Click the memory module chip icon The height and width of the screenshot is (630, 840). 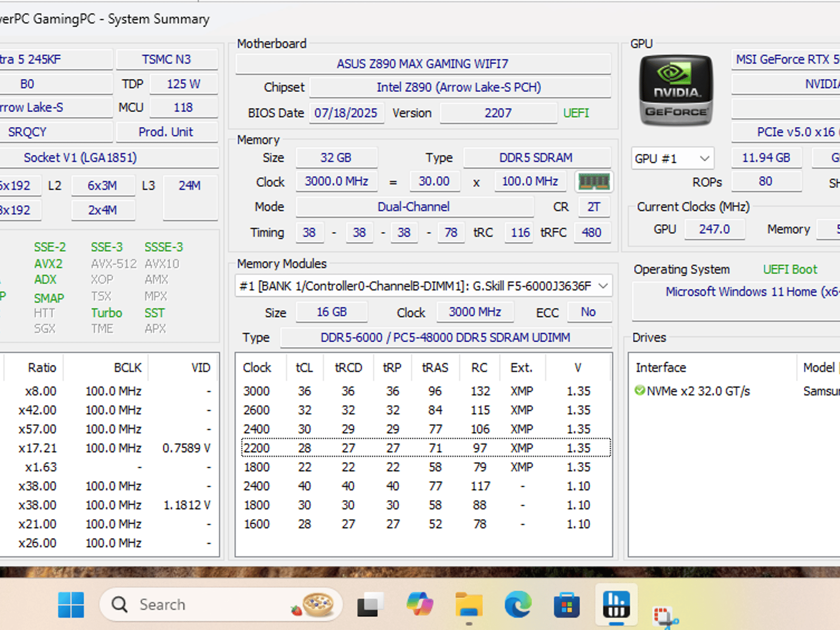[593, 181]
